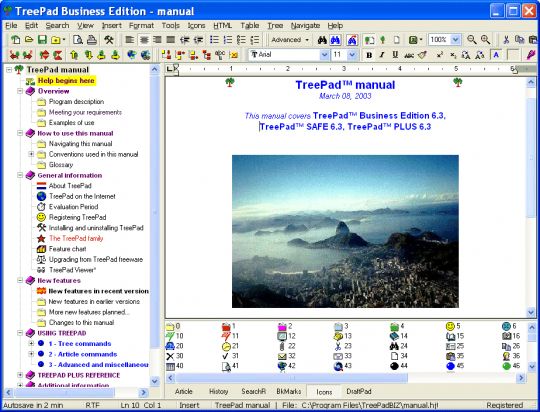540x412 pixels.
Task: Click the New file toolbar icon
Action: tap(15, 40)
